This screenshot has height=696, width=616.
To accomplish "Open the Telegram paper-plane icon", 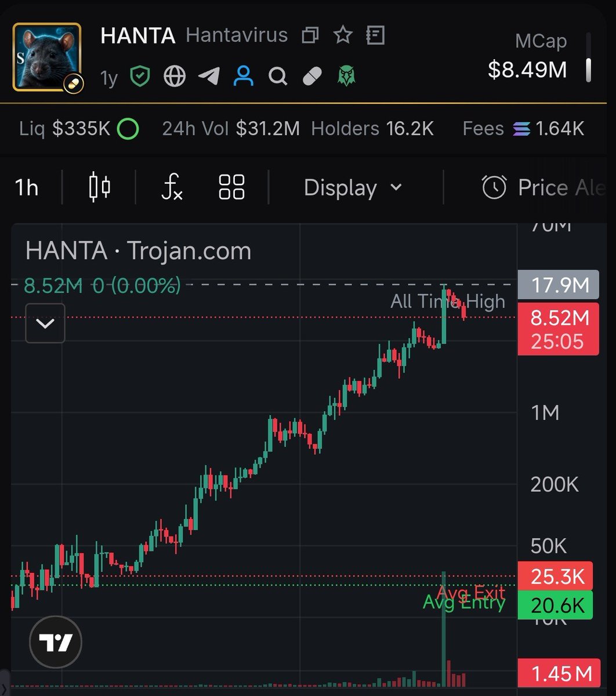I will [x=209, y=76].
